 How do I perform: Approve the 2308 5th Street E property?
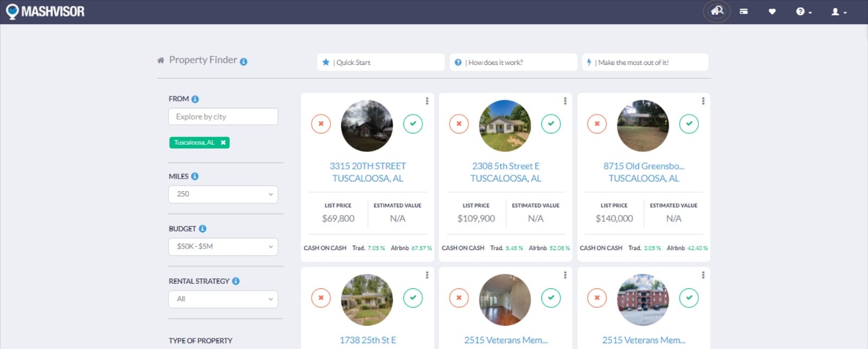tap(551, 124)
